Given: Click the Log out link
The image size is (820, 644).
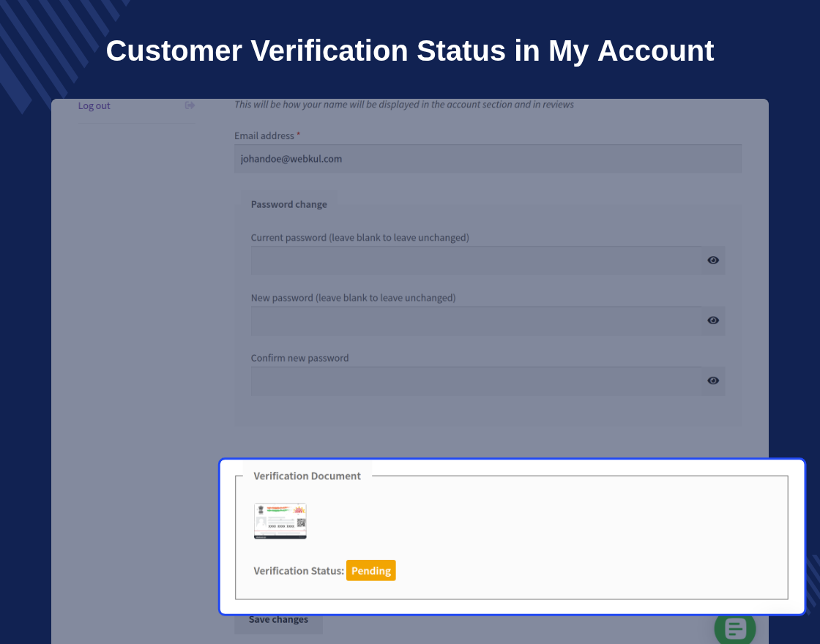Looking at the screenshot, I should [x=94, y=105].
